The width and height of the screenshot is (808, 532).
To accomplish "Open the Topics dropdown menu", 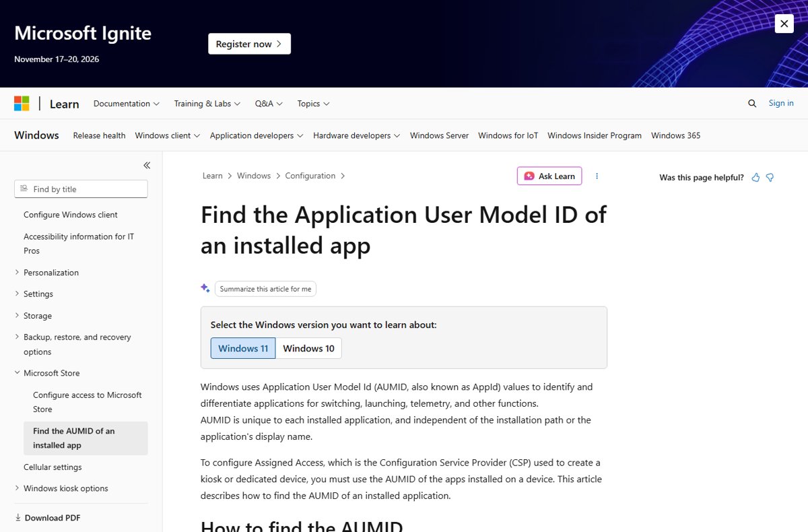I will pyautogui.click(x=313, y=104).
